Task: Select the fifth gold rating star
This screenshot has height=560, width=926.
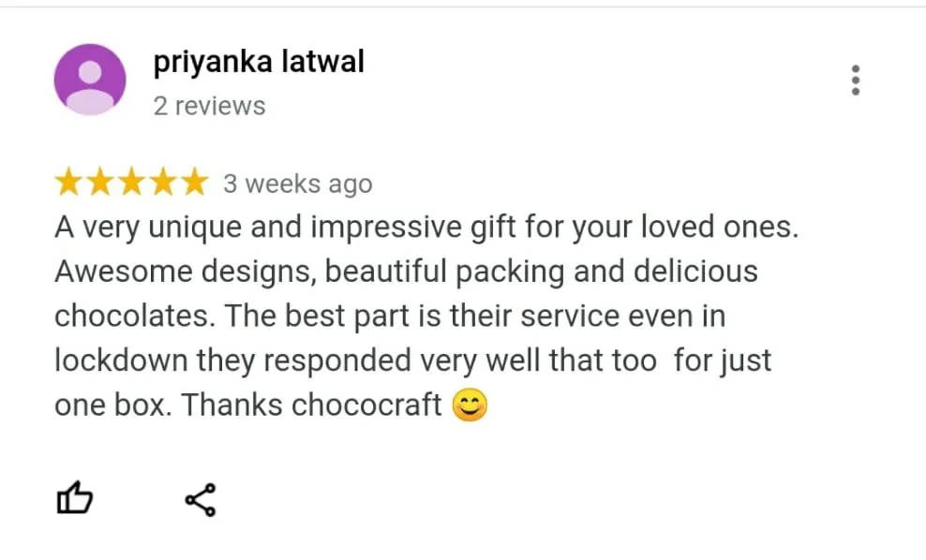Action: pyautogui.click(x=194, y=182)
